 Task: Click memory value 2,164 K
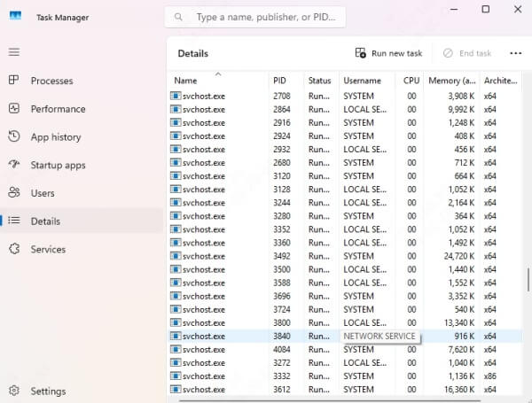pyautogui.click(x=461, y=203)
